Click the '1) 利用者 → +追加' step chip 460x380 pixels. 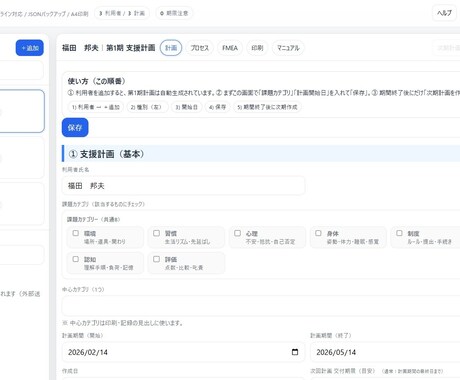coord(96,107)
